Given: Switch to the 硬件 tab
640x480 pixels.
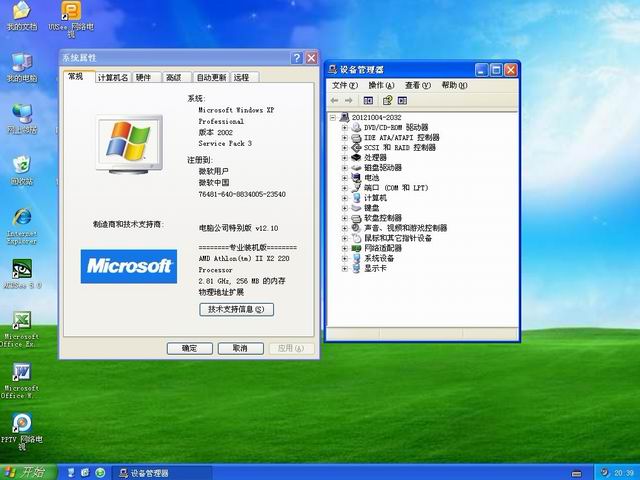Looking at the screenshot, I should click(144, 77).
